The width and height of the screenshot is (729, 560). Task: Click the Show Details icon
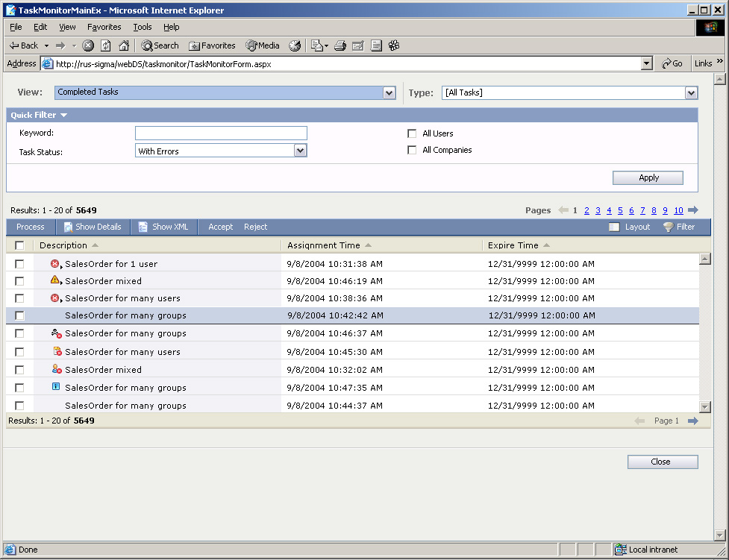(x=68, y=227)
